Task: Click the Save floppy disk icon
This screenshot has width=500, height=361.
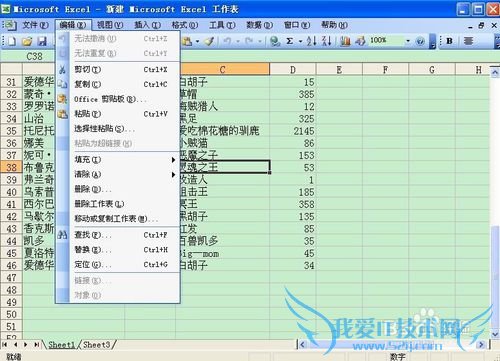Action: coord(42,41)
